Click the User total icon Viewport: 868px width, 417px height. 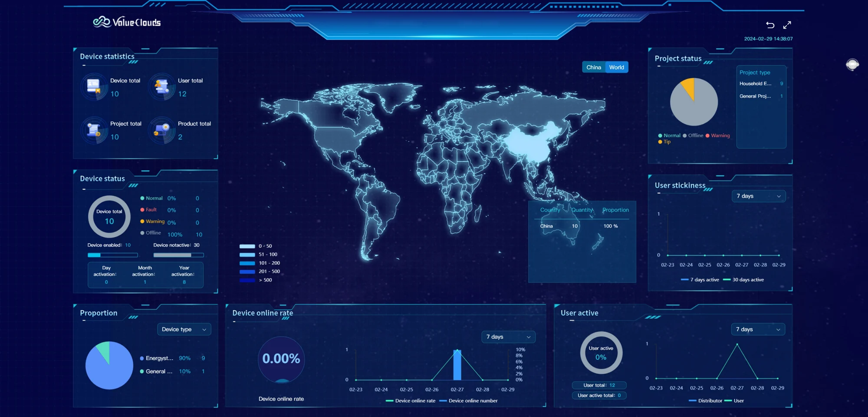[x=162, y=87]
